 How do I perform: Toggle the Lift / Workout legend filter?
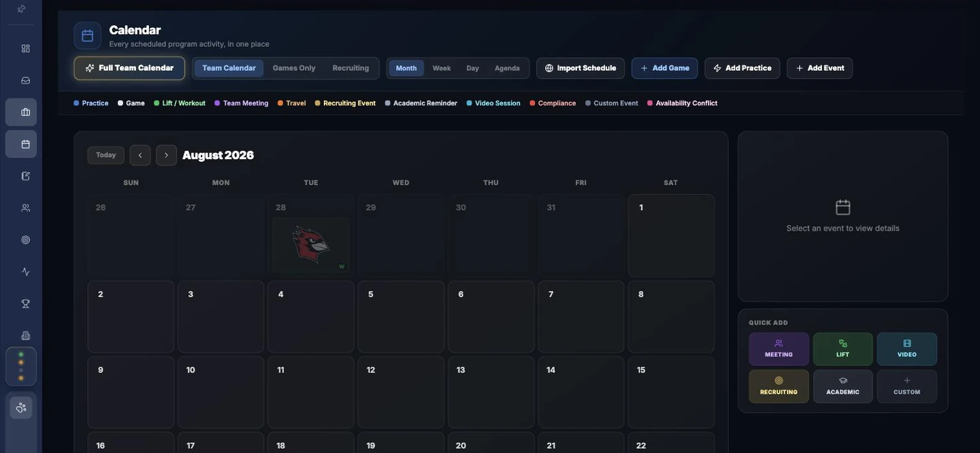pos(180,103)
